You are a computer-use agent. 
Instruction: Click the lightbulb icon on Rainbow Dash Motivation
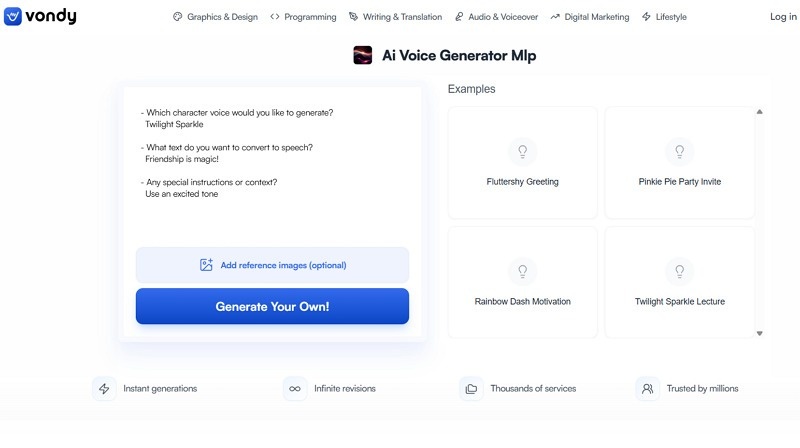522,271
